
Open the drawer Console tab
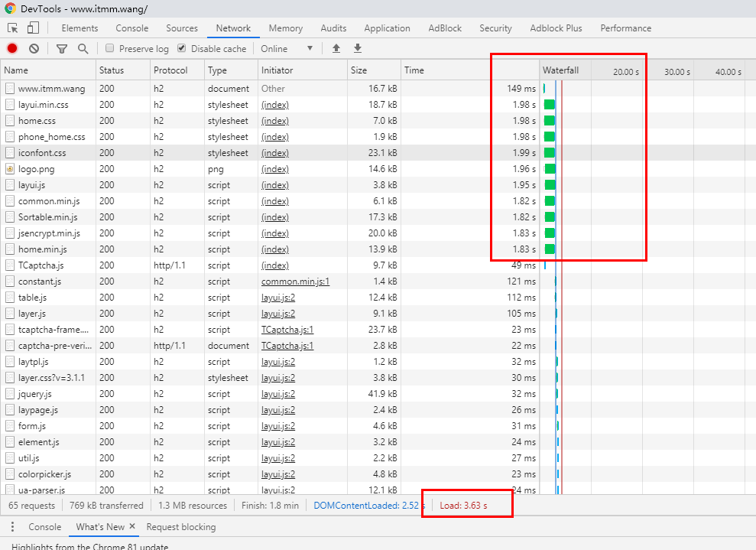[x=45, y=527]
